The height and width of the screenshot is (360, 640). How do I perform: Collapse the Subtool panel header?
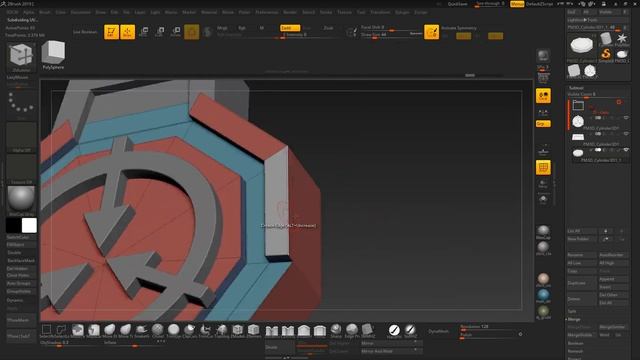[x=576, y=88]
